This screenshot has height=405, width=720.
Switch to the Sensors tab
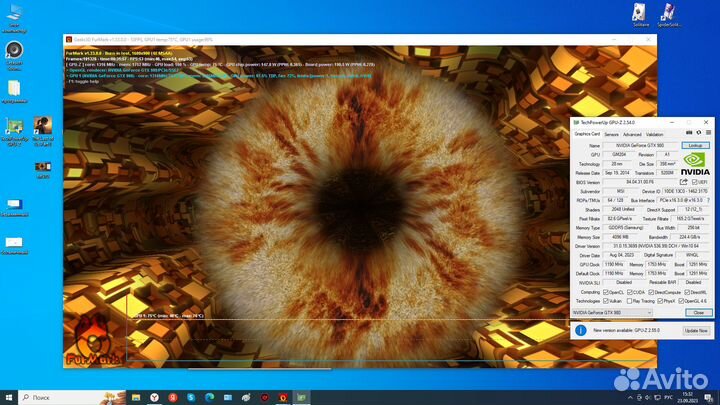tap(611, 134)
